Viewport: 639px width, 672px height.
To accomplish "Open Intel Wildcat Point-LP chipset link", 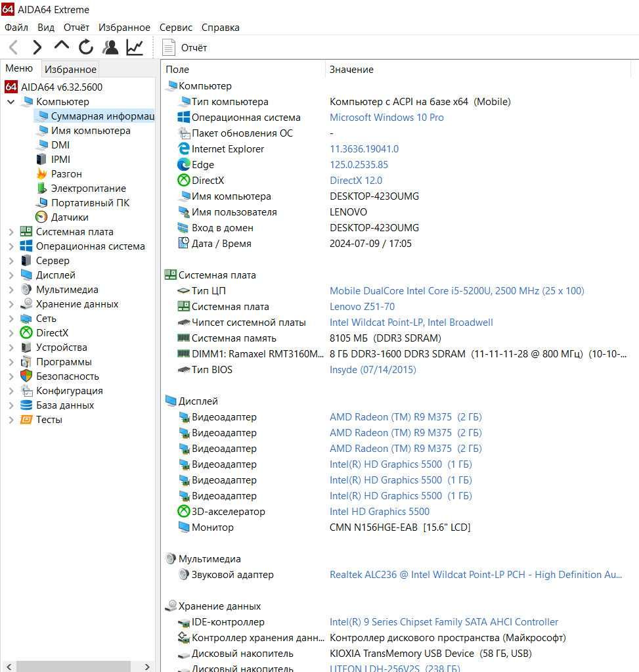I will coord(411,323).
